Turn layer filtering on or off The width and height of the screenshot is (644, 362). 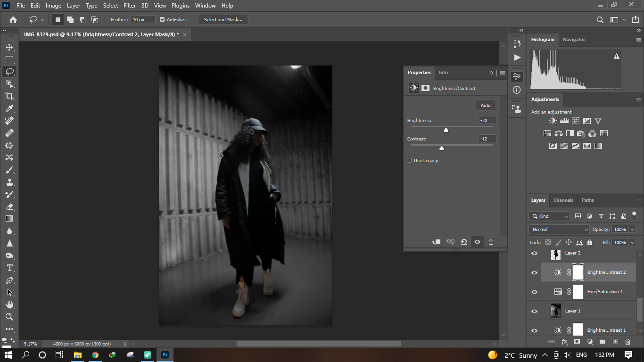(634, 215)
